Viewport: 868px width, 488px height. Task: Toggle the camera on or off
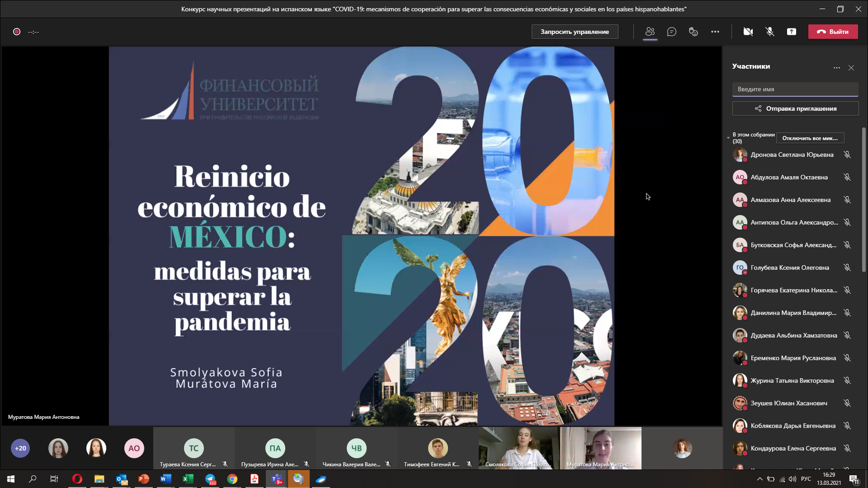(x=748, y=32)
